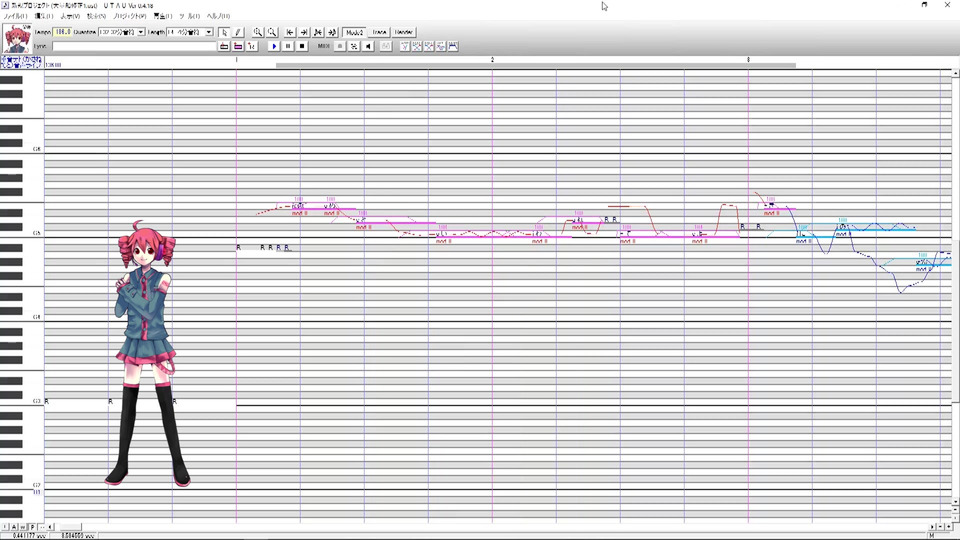Toggle the P pitch display button
960x540 pixels.
pyautogui.click(x=32, y=527)
